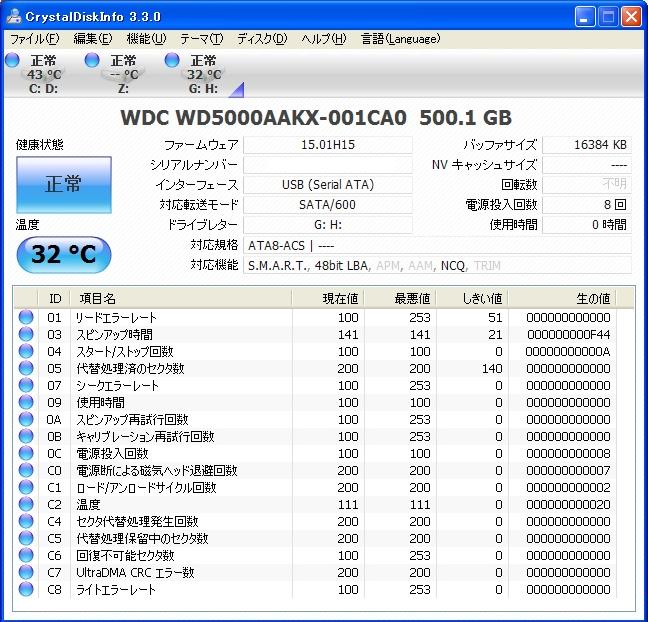
Task: Click status orb for attribute 01 リードエラーレート
Action: pos(26,318)
